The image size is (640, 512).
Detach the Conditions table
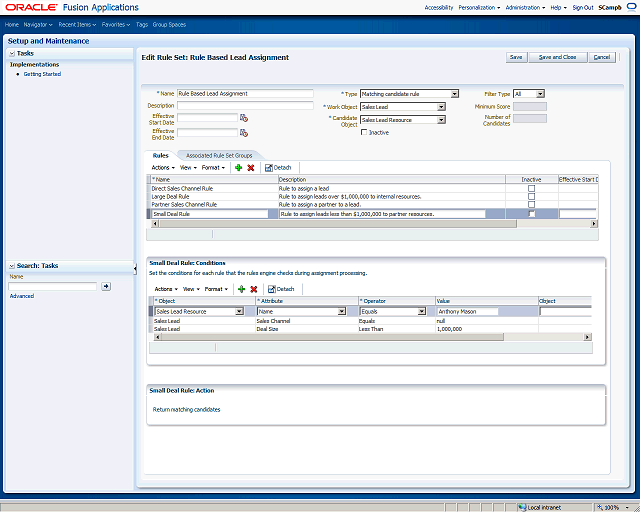[x=281, y=289]
